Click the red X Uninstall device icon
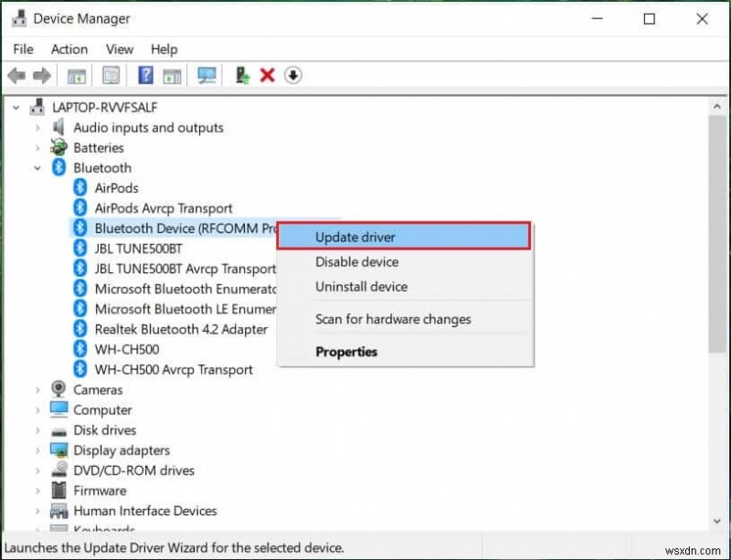The width and height of the screenshot is (731, 560). coord(267,75)
